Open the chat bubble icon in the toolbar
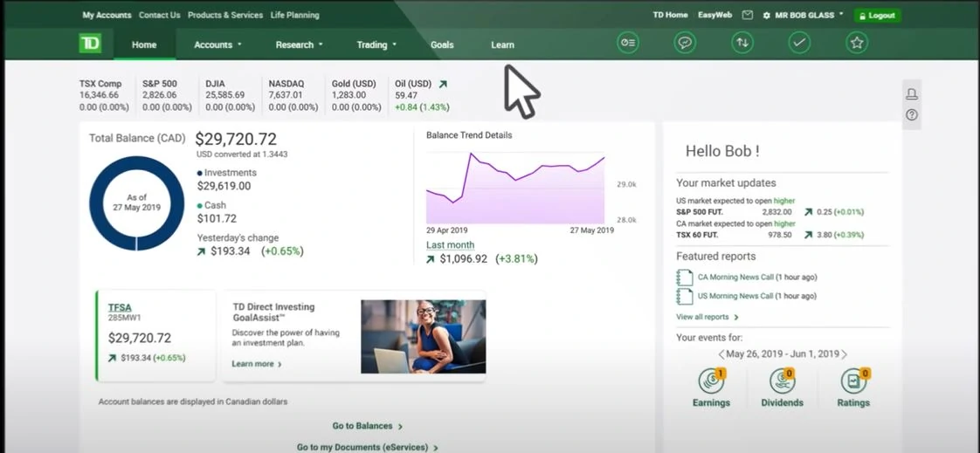Viewport: 980px width, 453px height. tap(685, 42)
